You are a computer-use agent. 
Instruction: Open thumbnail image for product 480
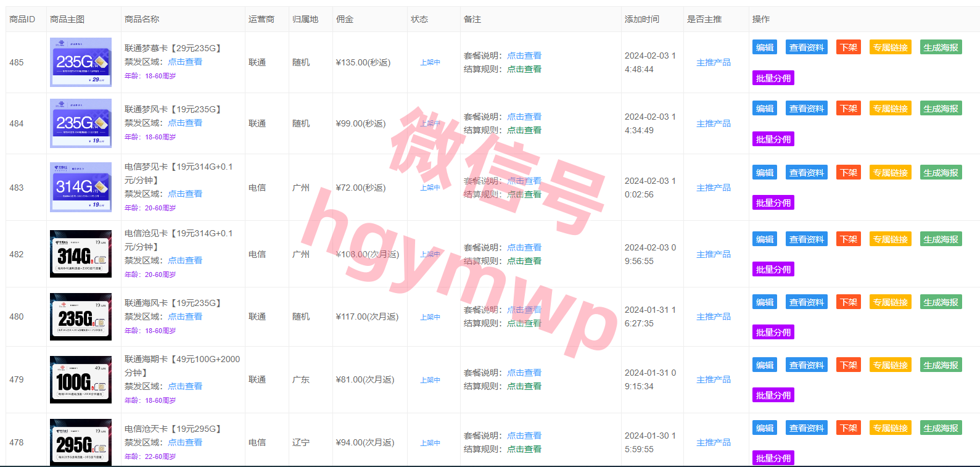point(81,316)
